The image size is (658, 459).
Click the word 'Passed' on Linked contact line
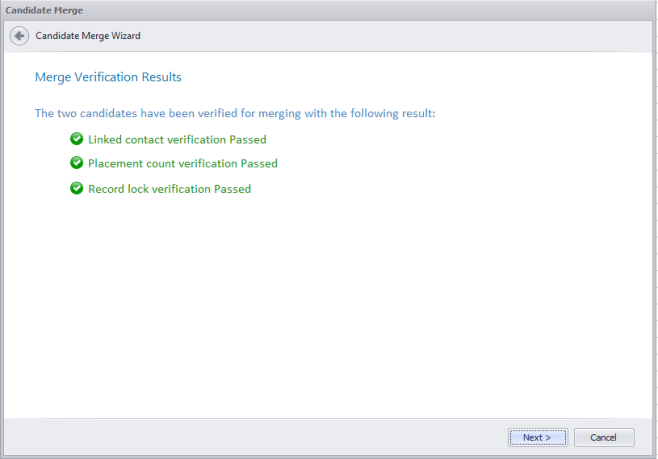248,140
